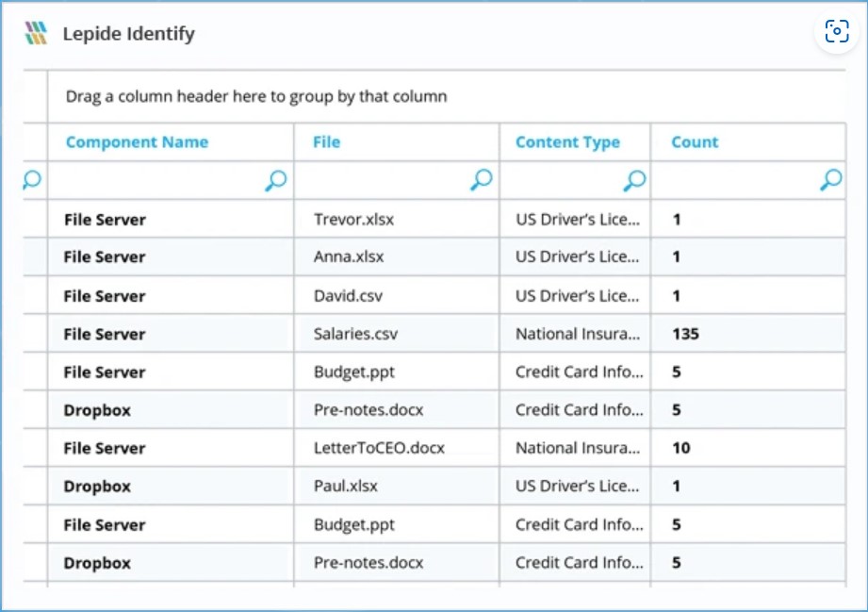
Task: Select the Paul.xlsx file cell
Action: coord(397,487)
